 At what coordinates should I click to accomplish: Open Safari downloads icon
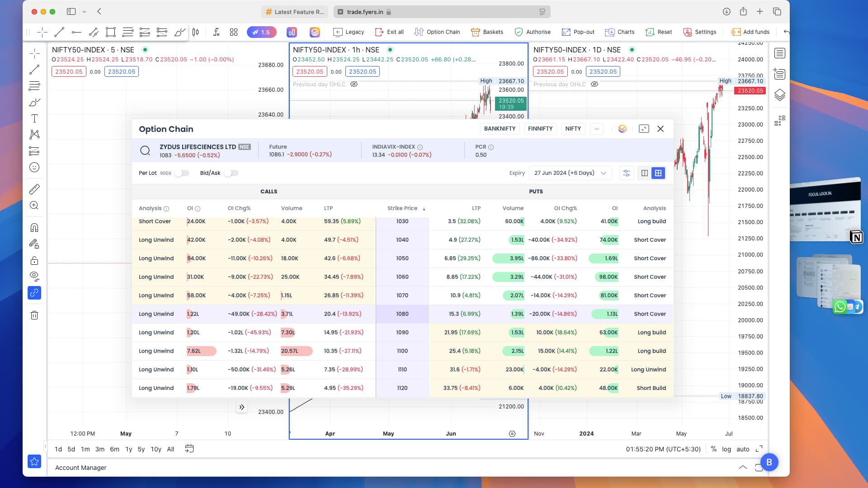(x=726, y=12)
